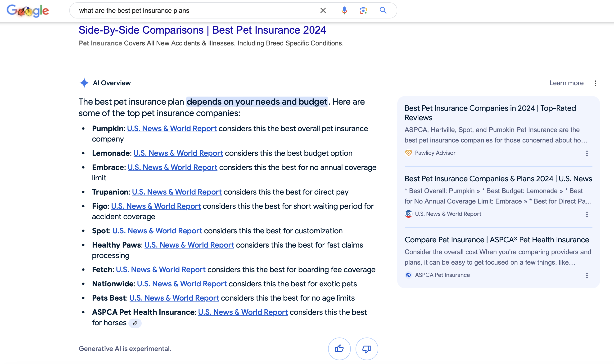
Task: Click the Pawlicy Advisor favicon
Action: tap(408, 153)
